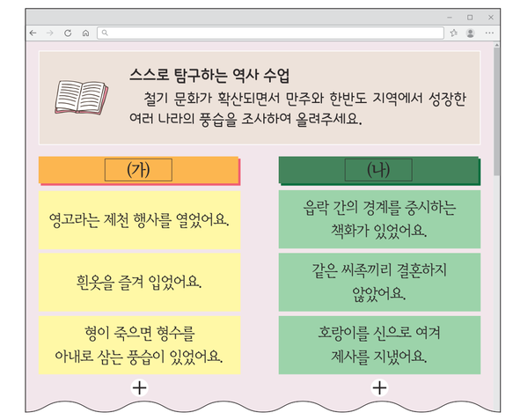This screenshot has height=420, width=513.
Task: Click the search magnifier icon in address bar
Action: (105, 33)
